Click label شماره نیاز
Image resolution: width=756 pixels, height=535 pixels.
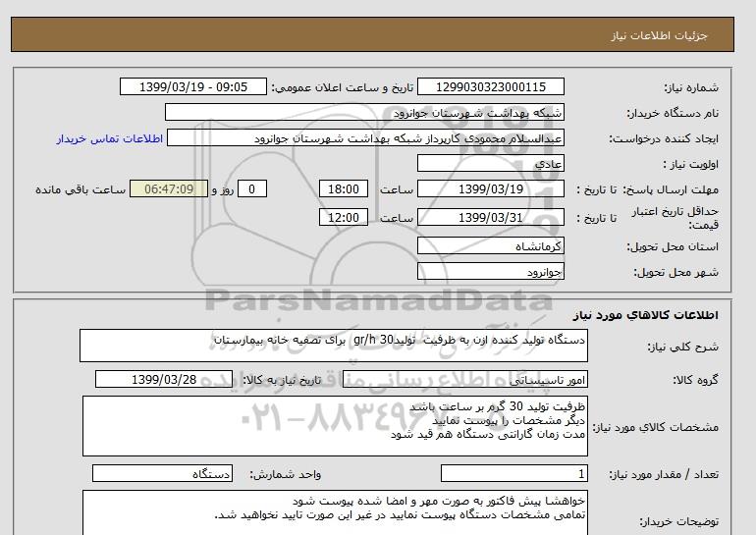tap(691, 87)
